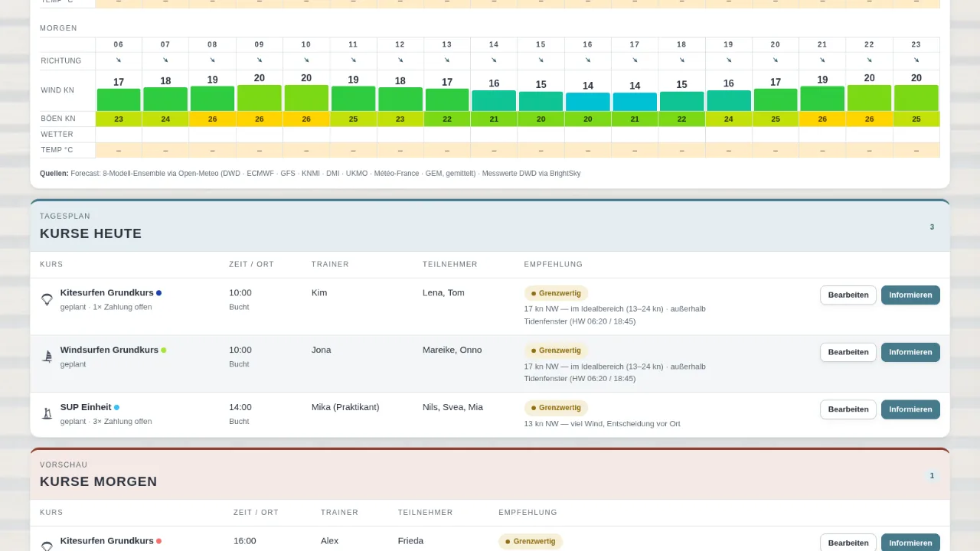Click the wind direction arrow for hour 12

coord(400,60)
